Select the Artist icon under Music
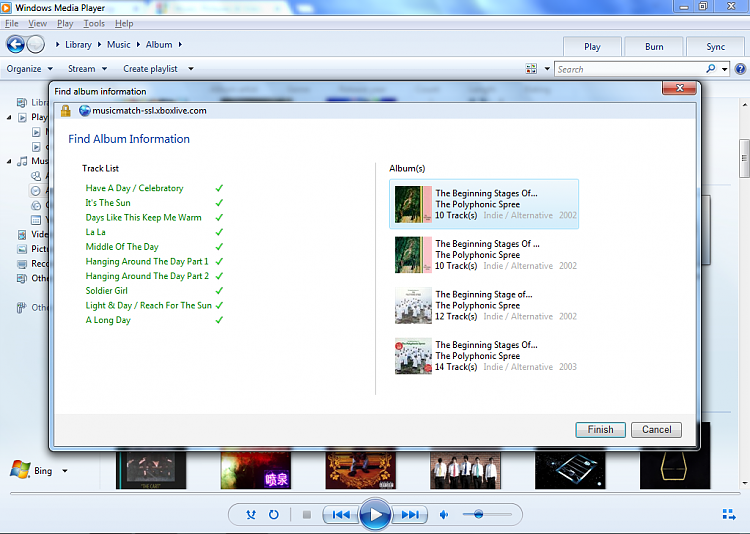 click(x=36, y=176)
